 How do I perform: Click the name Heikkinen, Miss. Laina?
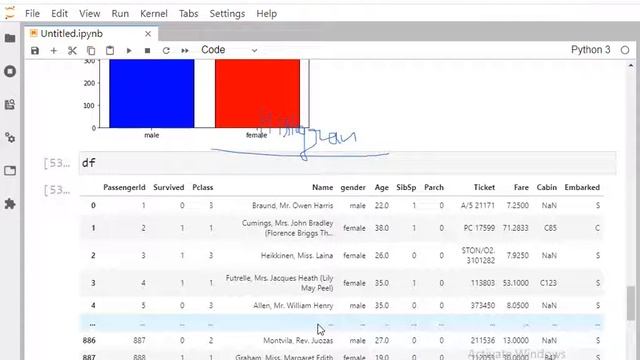click(x=297, y=256)
